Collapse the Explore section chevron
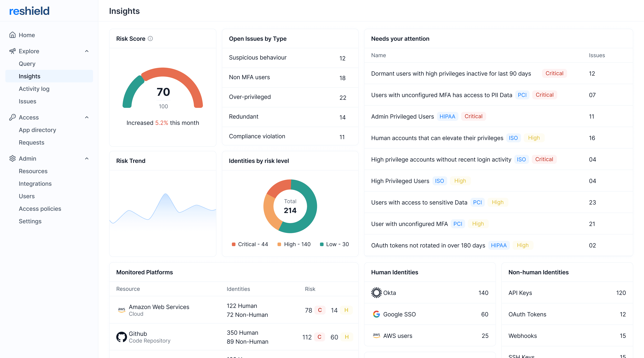The width and height of the screenshot is (644, 358). point(87,51)
